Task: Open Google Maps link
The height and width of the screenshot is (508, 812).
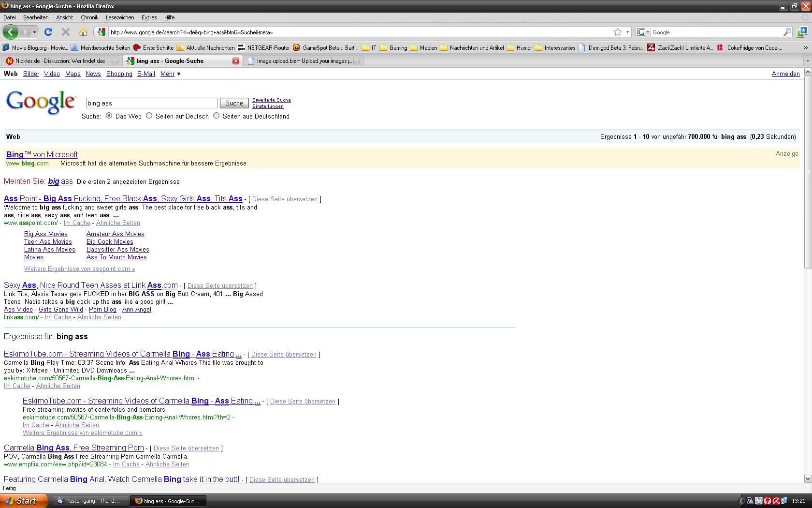Action: 73,74
